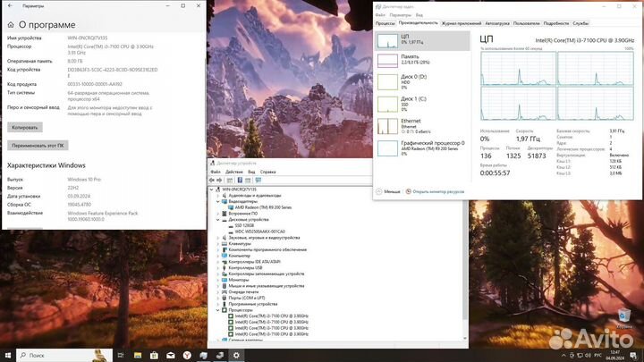Screen dimensions: 644x362
Task: Click the Диск 1 (C:) SSD item
Action: 420,105
